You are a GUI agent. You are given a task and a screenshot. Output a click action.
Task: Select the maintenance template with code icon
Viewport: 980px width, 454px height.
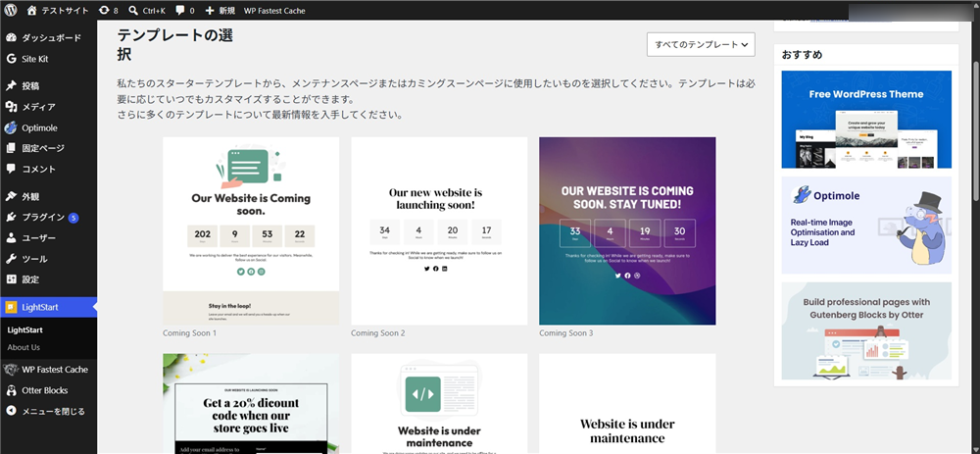click(439, 403)
